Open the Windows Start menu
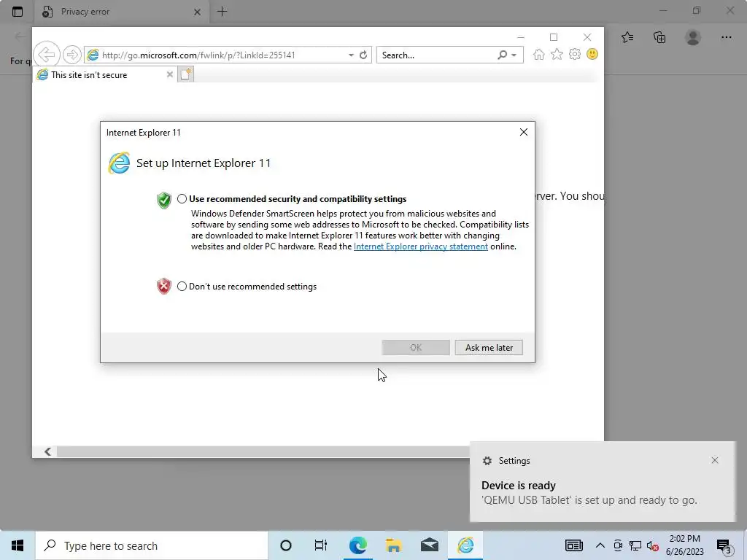Viewport: 747px width, 560px height. tap(18, 545)
